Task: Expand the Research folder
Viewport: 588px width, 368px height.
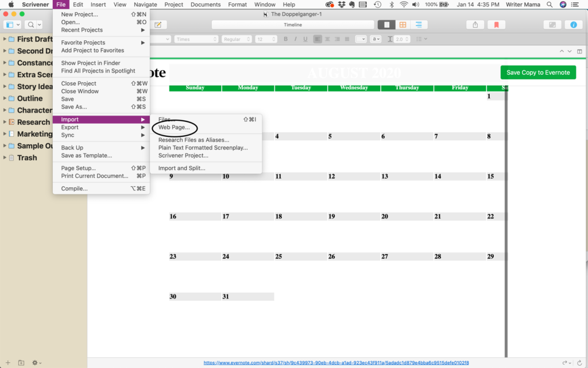Action: coord(5,122)
